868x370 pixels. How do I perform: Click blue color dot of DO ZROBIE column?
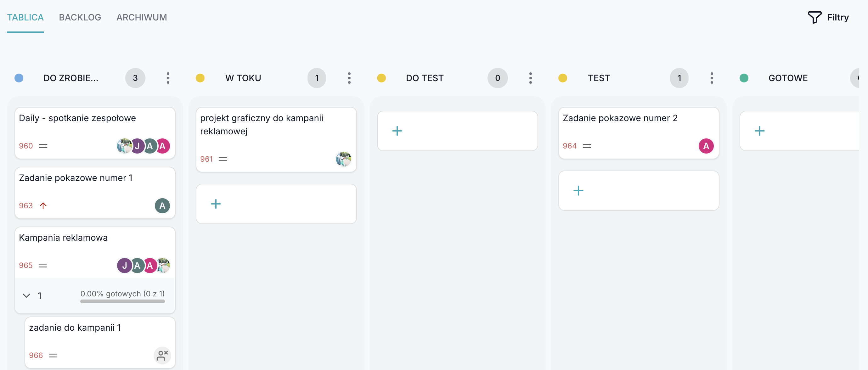coord(19,78)
